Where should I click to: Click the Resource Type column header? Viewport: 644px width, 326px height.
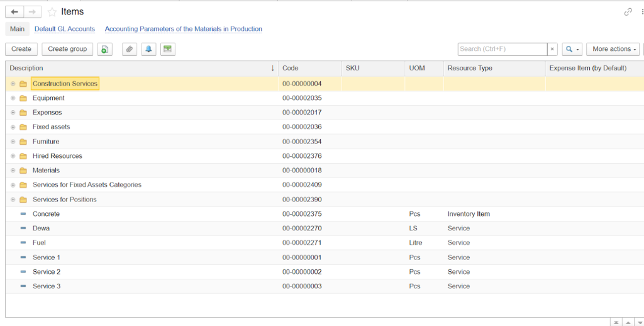[x=494, y=68]
